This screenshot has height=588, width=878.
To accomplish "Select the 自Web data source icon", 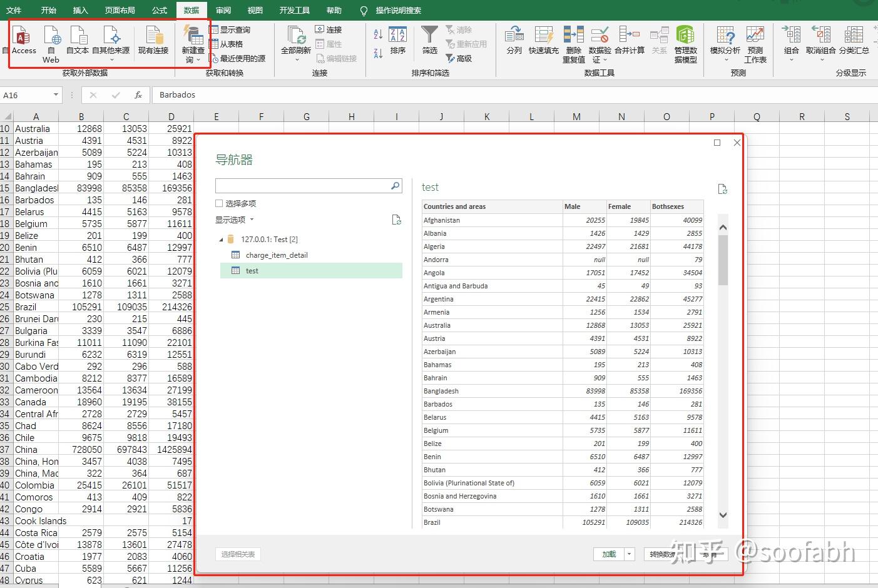I will point(51,43).
